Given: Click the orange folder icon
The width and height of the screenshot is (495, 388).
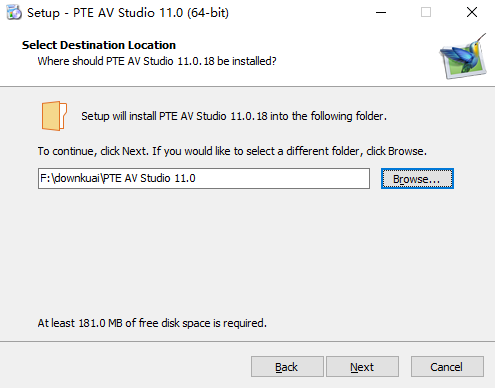Looking at the screenshot, I should tap(54, 116).
